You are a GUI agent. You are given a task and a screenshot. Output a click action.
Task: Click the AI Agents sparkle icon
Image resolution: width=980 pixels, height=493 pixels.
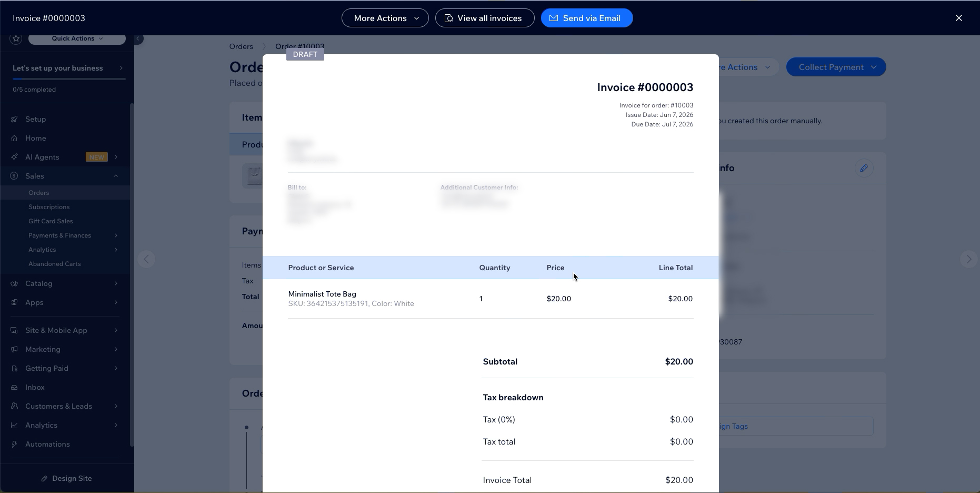point(15,157)
